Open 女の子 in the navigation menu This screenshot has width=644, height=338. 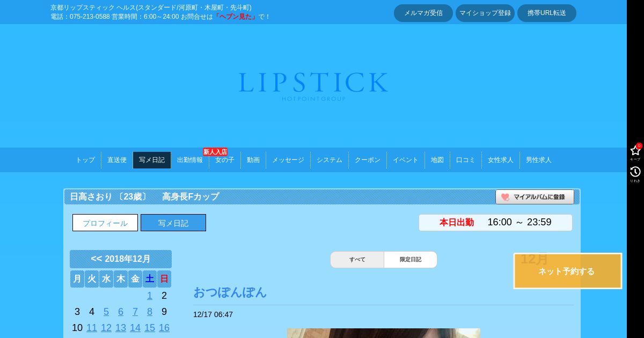(x=225, y=160)
